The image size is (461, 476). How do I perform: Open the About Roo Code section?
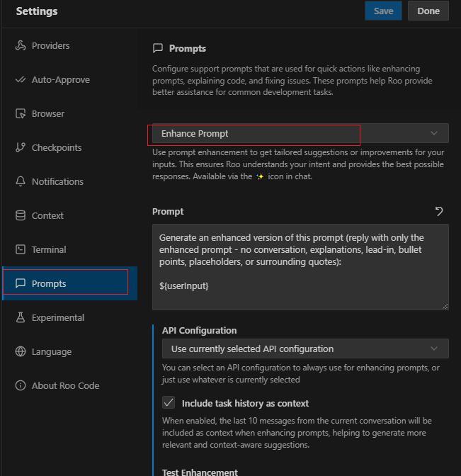click(x=69, y=385)
